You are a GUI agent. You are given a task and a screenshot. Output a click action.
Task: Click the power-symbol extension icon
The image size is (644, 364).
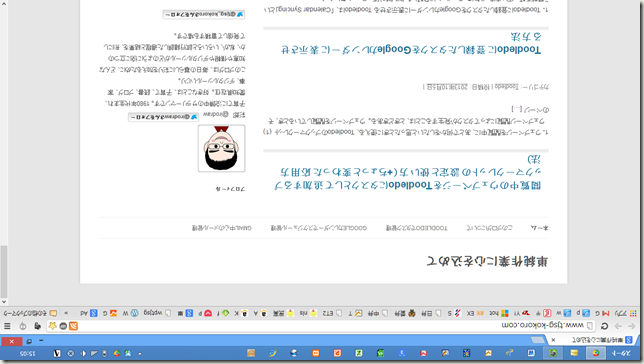tap(23, 326)
